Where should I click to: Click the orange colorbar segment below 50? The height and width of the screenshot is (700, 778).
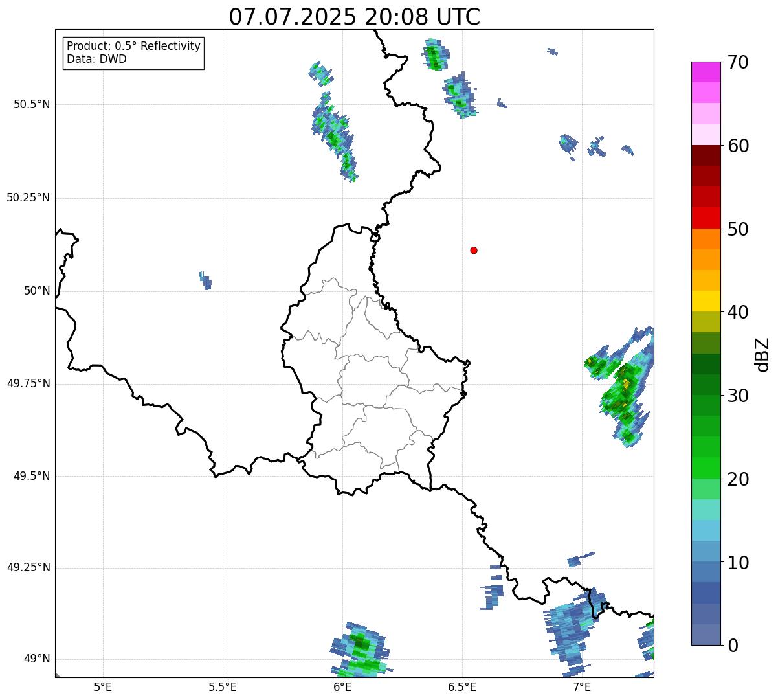click(706, 239)
